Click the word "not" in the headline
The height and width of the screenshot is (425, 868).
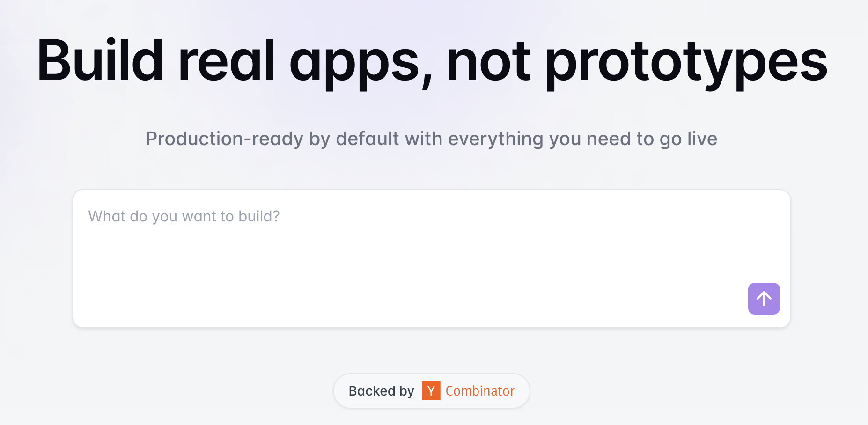pos(488,61)
